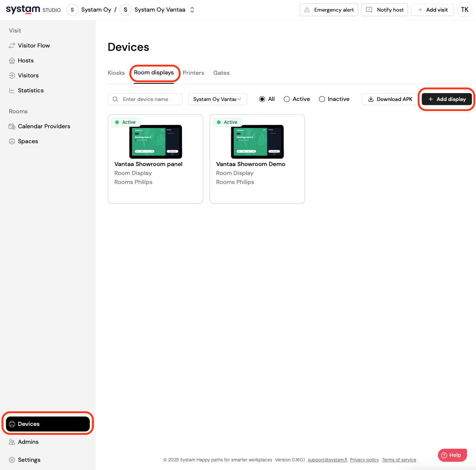Screen dimensions: 476x470
Task: Click the Notify host message icon
Action: tap(369, 10)
